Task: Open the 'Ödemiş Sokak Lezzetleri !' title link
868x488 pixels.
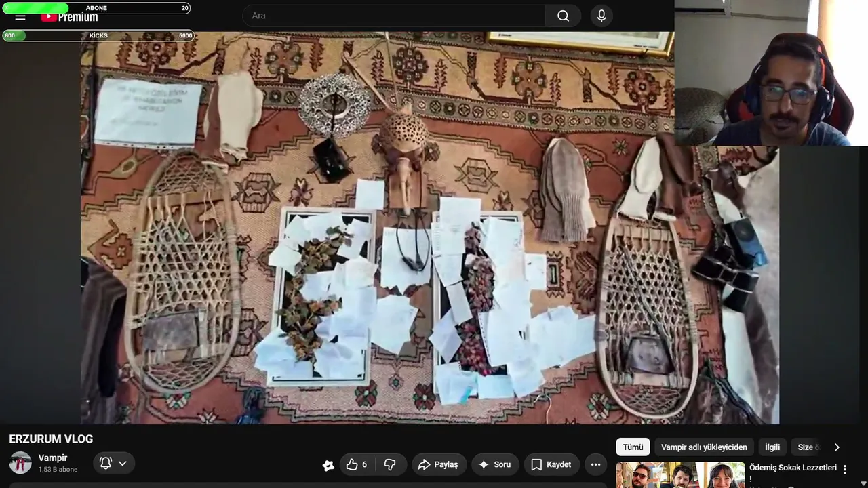Action: click(x=793, y=473)
